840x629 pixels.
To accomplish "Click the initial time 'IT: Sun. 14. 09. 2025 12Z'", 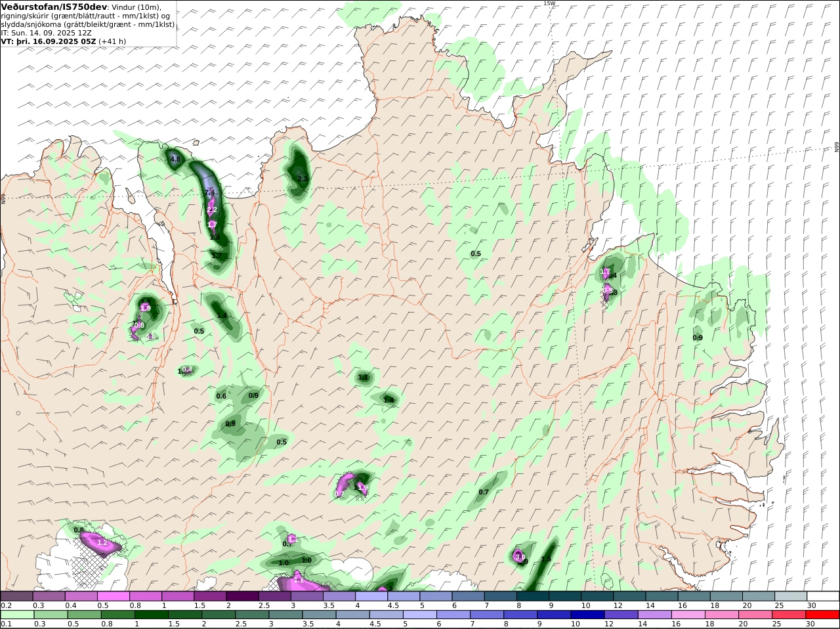I will click(46, 33).
